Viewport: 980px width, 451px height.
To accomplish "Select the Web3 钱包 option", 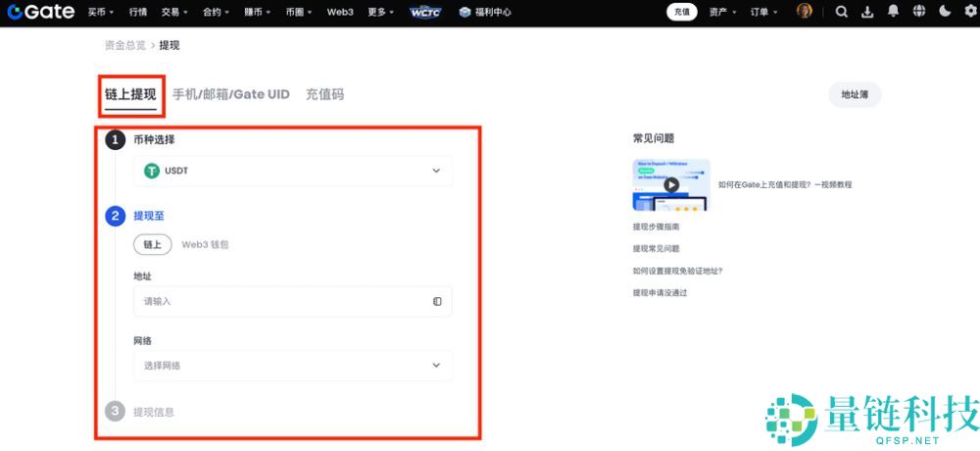I will [x=205, y=244].
